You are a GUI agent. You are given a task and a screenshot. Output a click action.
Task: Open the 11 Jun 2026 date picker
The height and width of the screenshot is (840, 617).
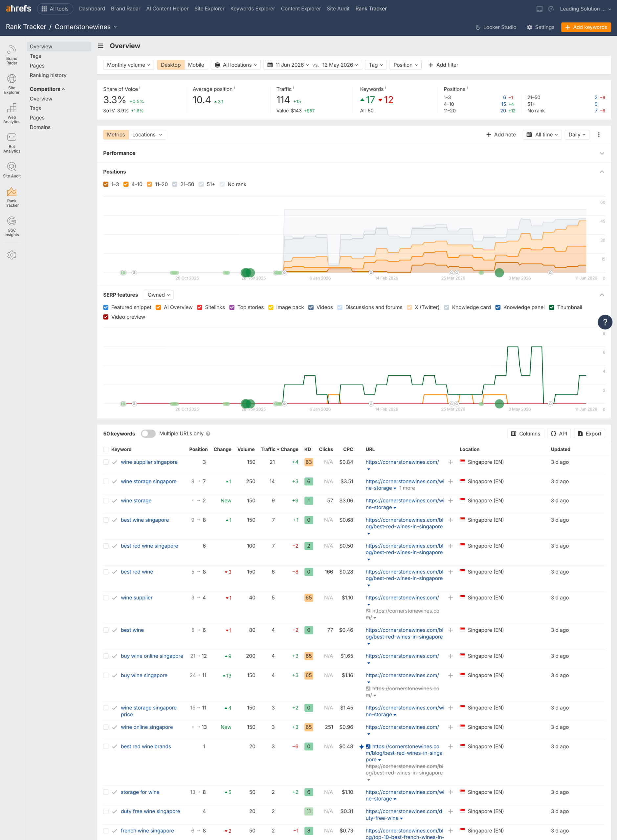288,65
